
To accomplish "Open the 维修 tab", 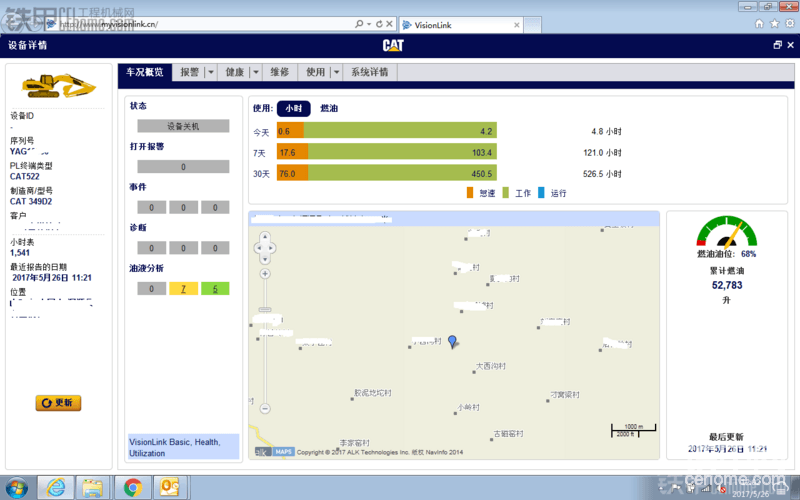I will (280, 72).
